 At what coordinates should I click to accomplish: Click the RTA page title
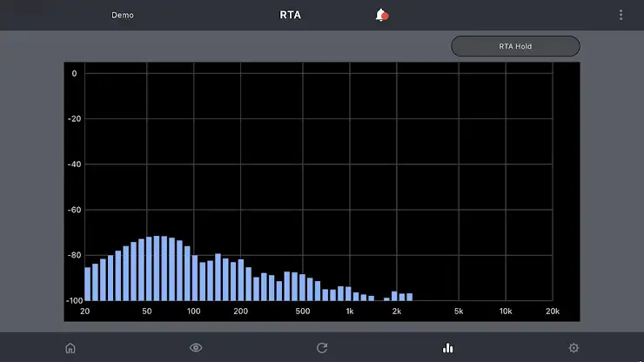[291, 15]
